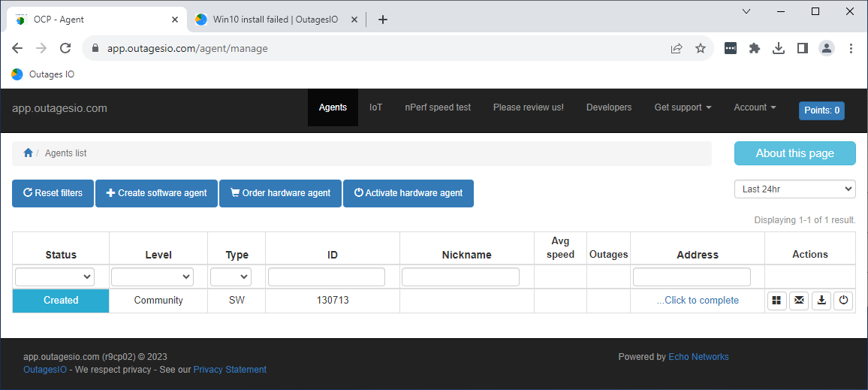Expand the Get support menu
Image resolution: width=868 pixels, height=390 pixels.
[683, 107]
